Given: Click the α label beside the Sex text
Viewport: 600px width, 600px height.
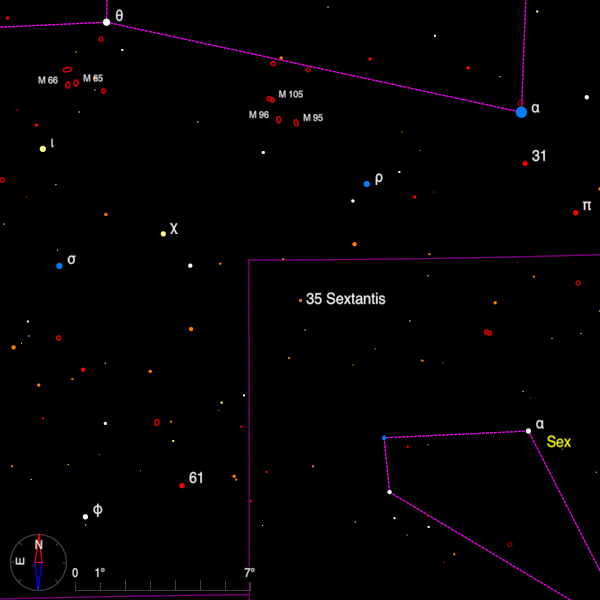Looking at the screenshot, I should [x=540, y=424].
